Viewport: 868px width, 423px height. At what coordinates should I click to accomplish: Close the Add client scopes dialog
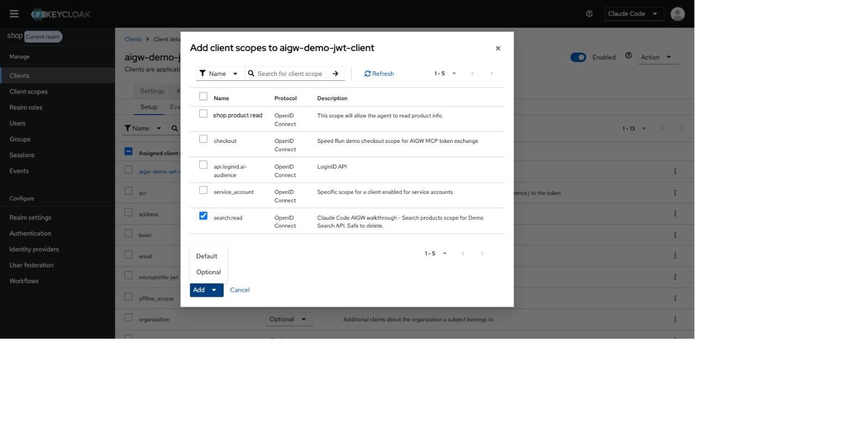click(x=498, y=48)
